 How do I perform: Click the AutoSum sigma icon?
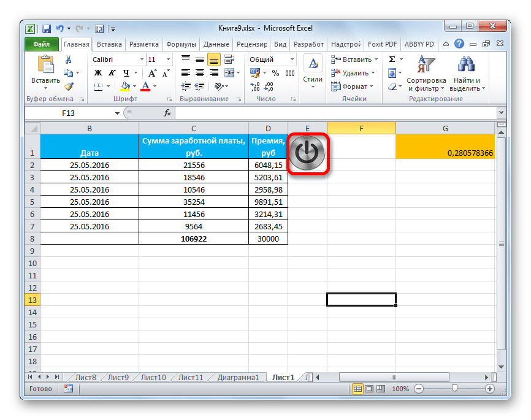[391, 59]
